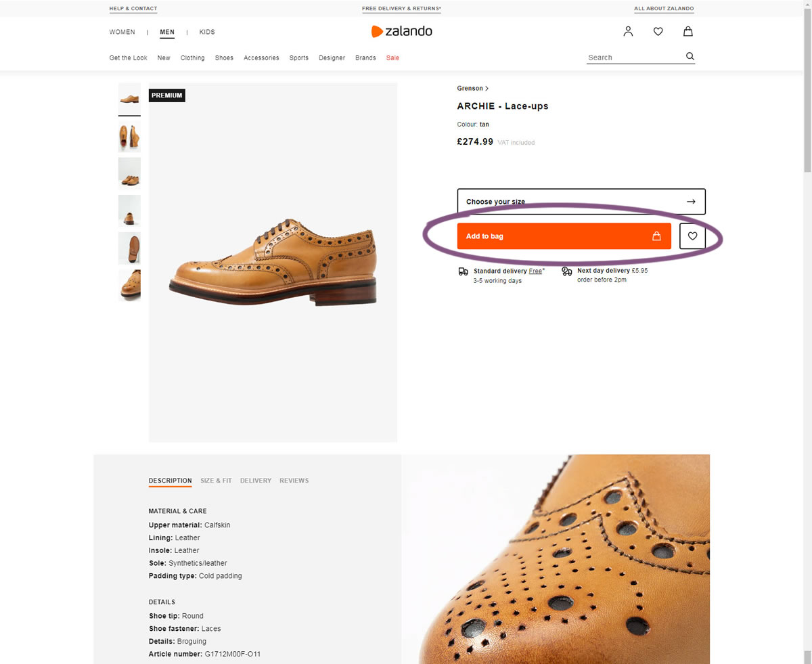812x664 pixels.
Task: Switch to the Size & Fit tab
Action: click(x=216, y=481)
